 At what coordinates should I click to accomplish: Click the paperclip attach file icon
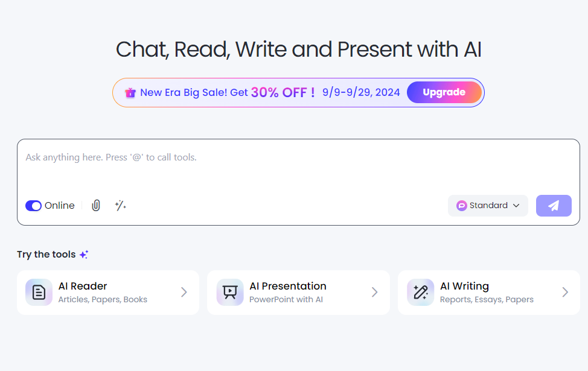95,206
